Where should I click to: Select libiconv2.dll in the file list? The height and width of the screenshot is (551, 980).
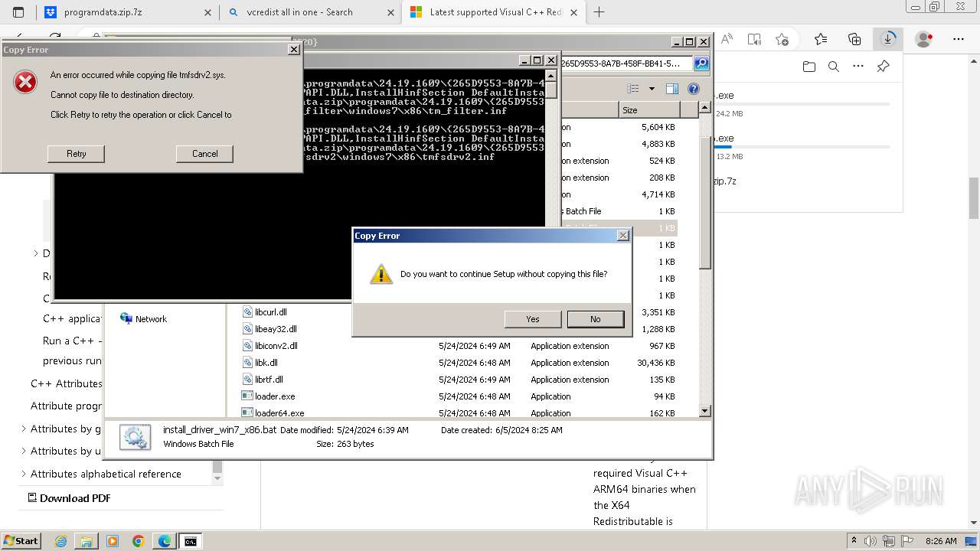point(276,346)
